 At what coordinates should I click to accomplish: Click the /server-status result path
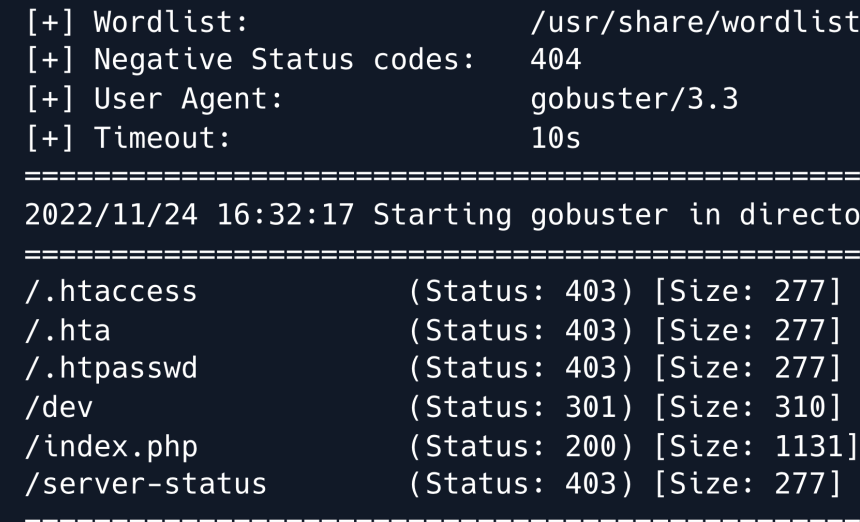pyautogui.click(x=144, y=484)
